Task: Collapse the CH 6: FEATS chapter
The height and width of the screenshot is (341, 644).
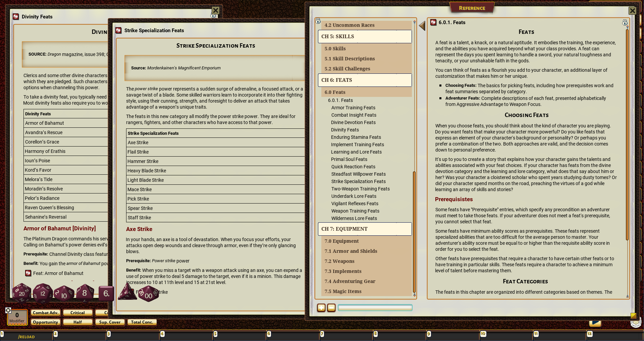Action: [x=365, y=80]
